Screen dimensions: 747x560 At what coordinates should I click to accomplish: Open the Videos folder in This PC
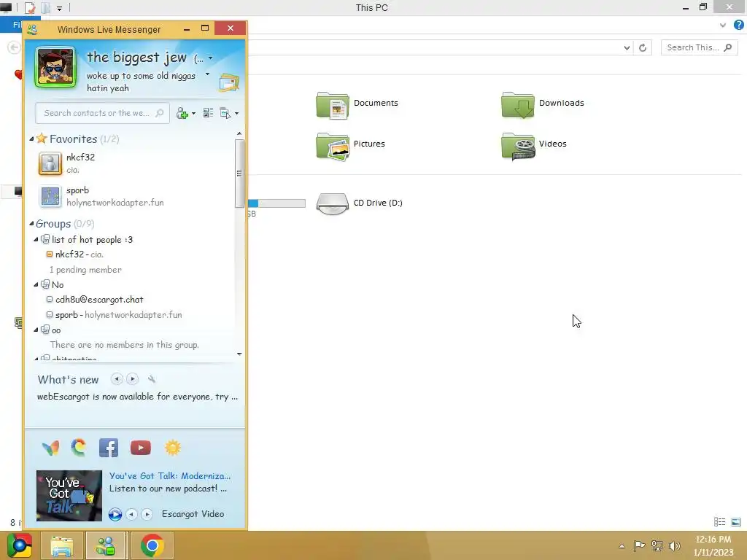tap(535, 146)
